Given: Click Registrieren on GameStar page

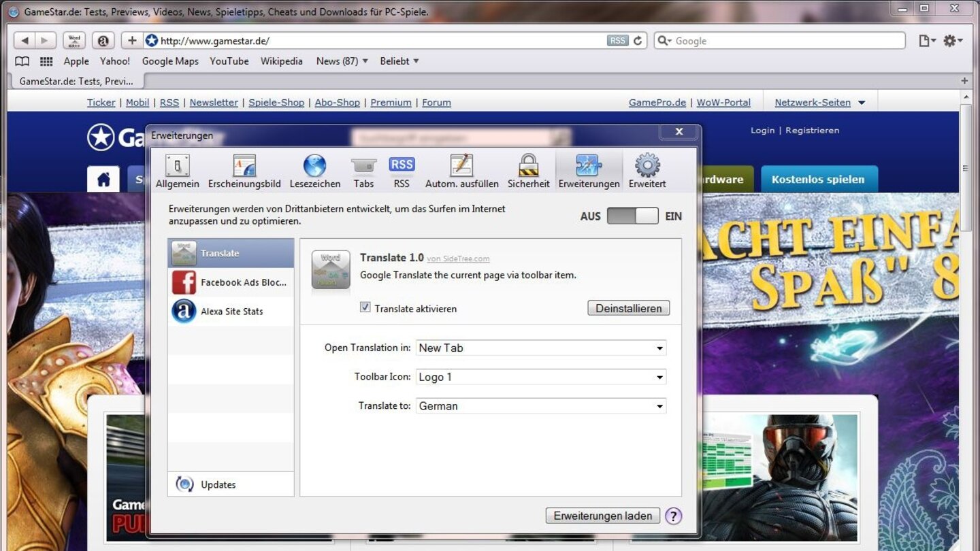Looking at the screenshot, I should 813,130.
